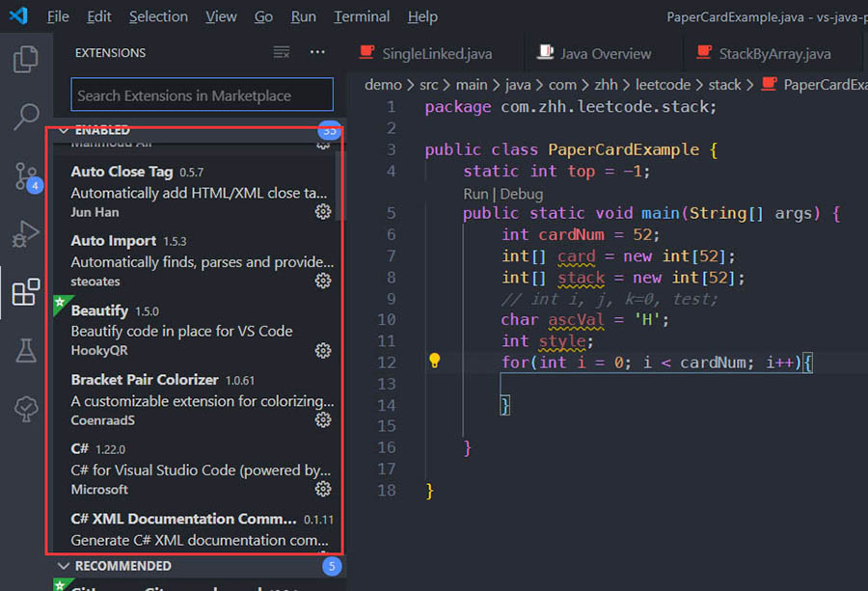This screenshot has width=868, height=591.
Task: Click the RECOMMENDED count badge 5
Action: (x=332, y=566)
